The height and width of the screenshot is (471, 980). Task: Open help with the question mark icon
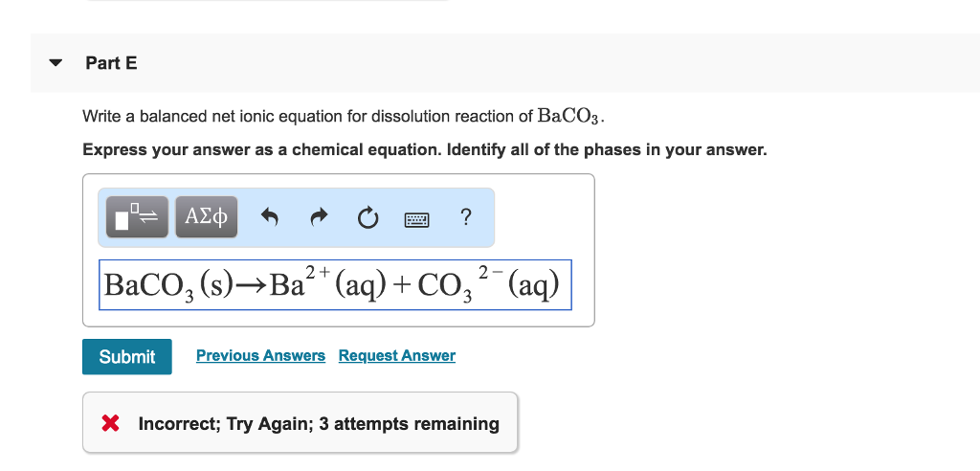(465, 217)
